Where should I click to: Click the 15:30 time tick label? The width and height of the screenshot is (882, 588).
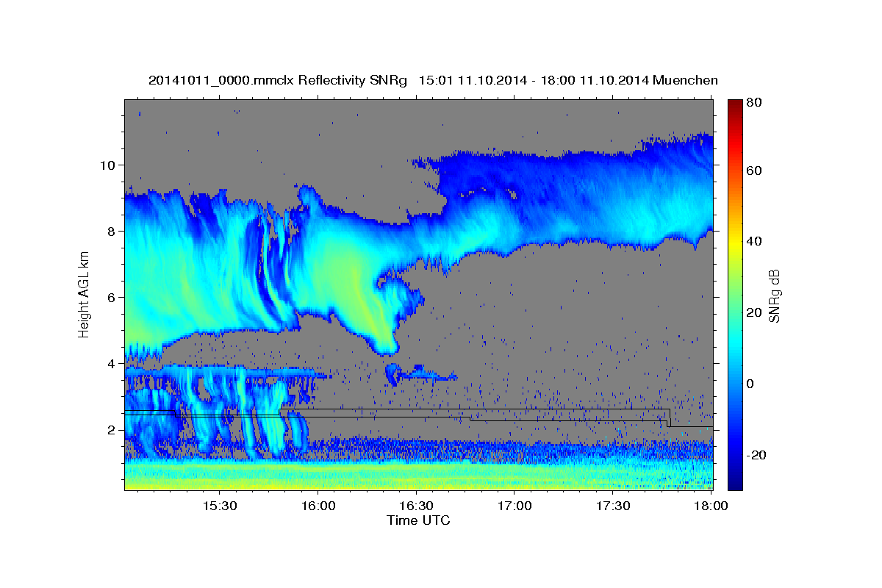tap(219, 506)
